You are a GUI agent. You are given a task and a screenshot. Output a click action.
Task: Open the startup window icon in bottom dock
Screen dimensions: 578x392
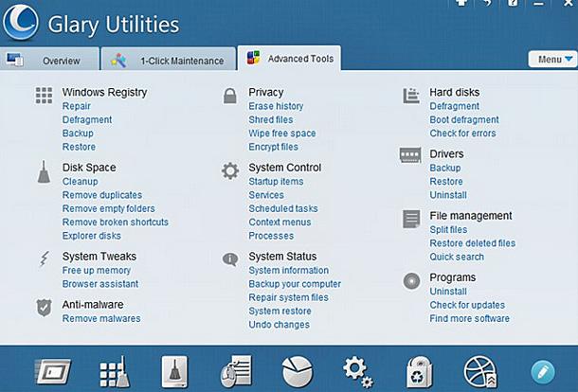coord(53,372)
